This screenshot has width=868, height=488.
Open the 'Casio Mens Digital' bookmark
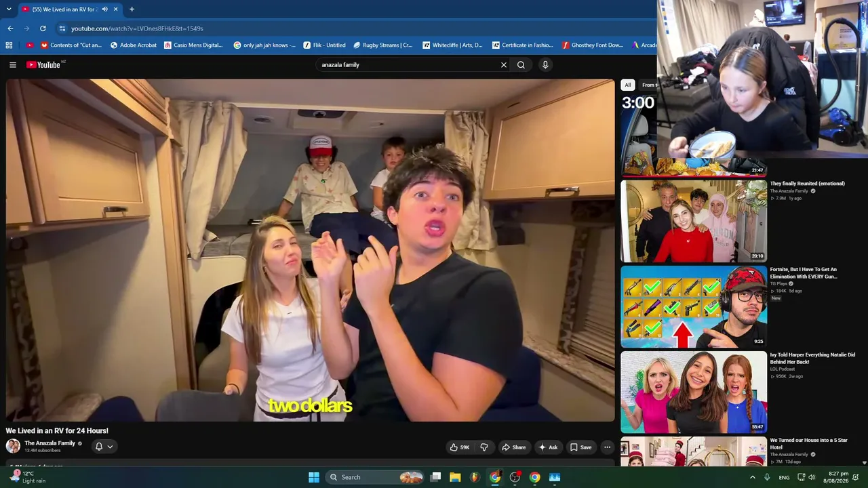(x=193, y=45)
